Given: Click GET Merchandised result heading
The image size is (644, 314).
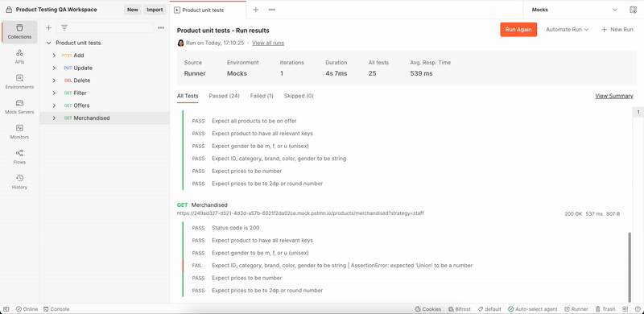Looking at the screenshot, I should [202, 205].
